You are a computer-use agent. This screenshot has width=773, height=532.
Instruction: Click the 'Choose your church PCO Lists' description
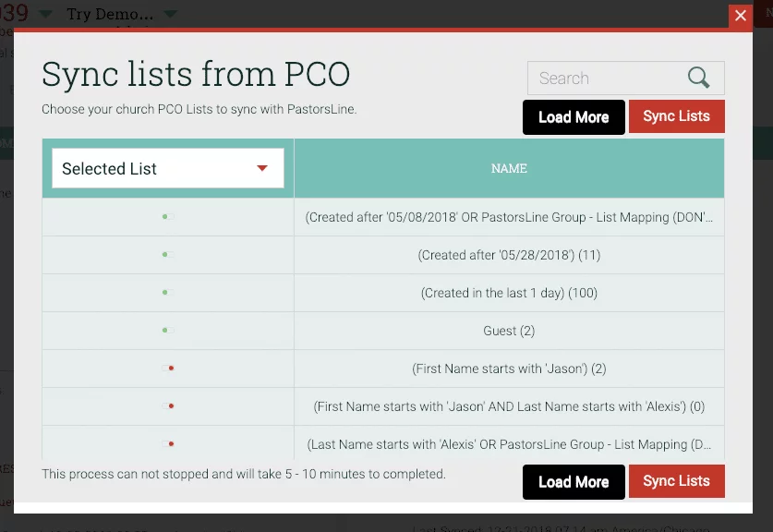pos(199,109)
